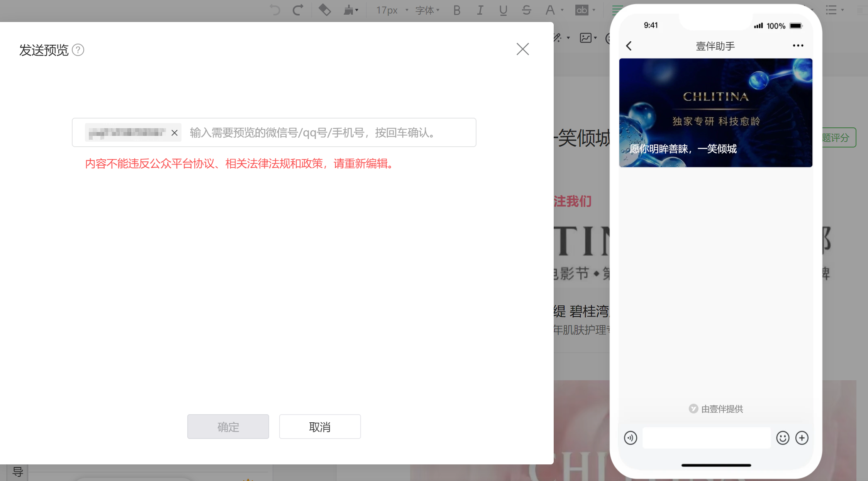
Task: Toggle bold formatting
Action: coord(457,10)
